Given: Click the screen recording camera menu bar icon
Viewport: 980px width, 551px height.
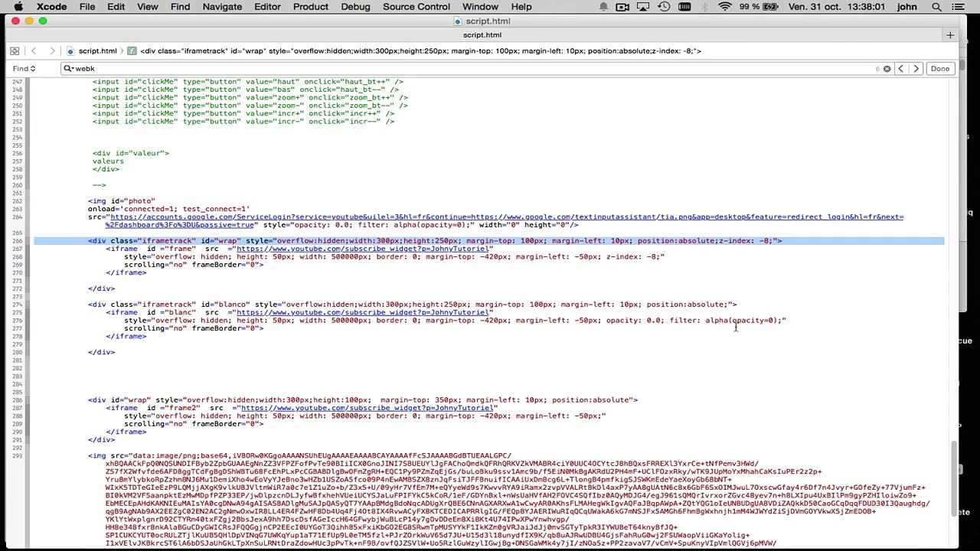Looking at the screenshot, I should [622, 7].
